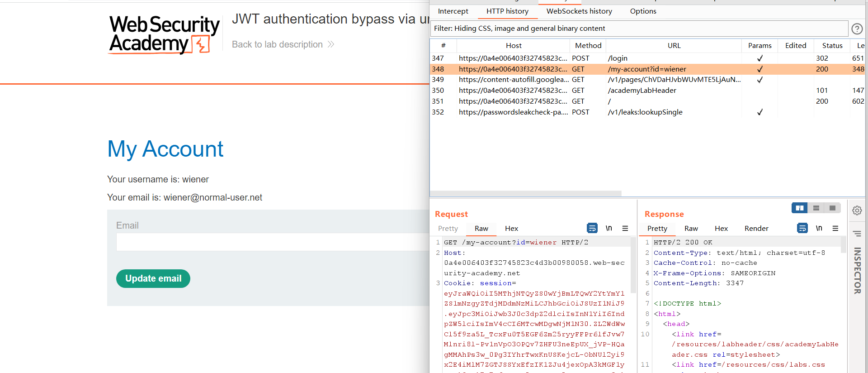Sort history by the Edited column

796,45
